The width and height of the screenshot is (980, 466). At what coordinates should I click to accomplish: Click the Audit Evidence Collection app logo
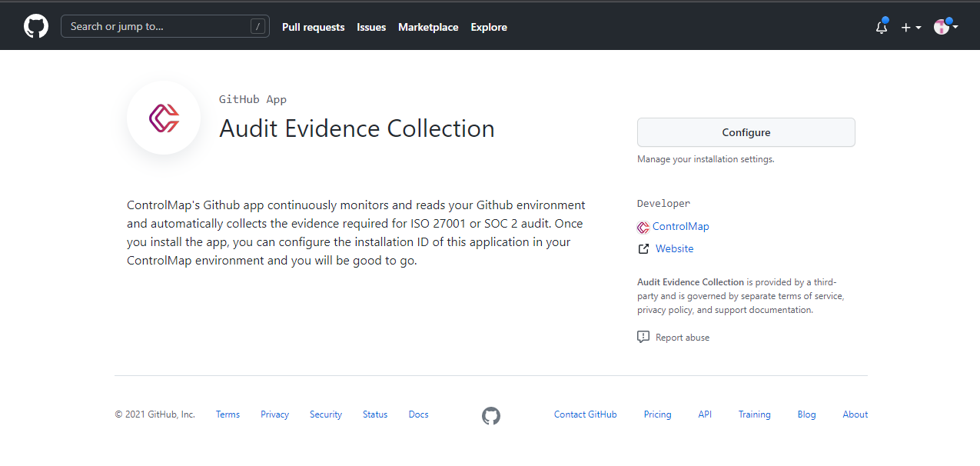pos(164,117)
